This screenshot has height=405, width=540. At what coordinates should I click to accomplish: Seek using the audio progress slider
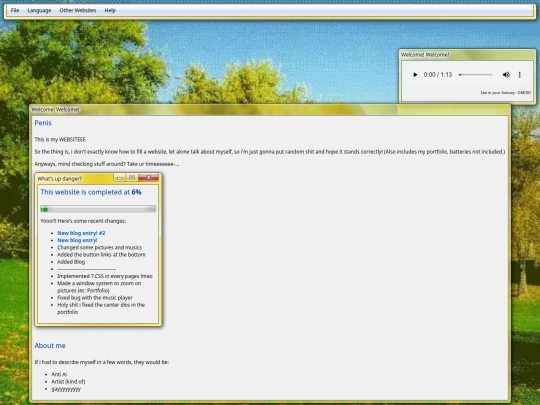(476, 75)
